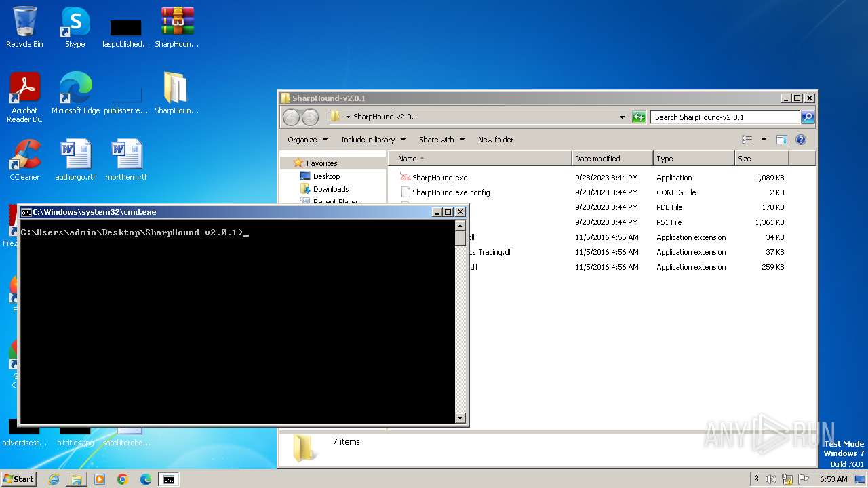The image size is (868, 488).
Task: Launch Chrome from the taskbar
Action: [123, 479]
